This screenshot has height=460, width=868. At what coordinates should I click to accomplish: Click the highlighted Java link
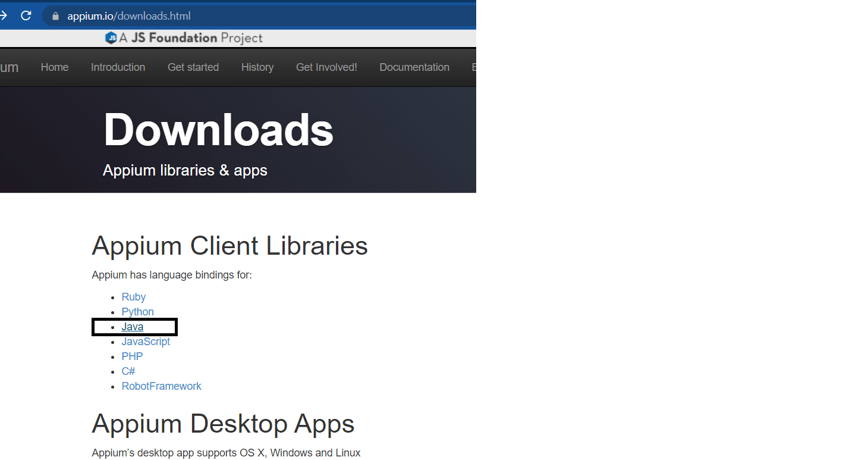click(132, 326)
